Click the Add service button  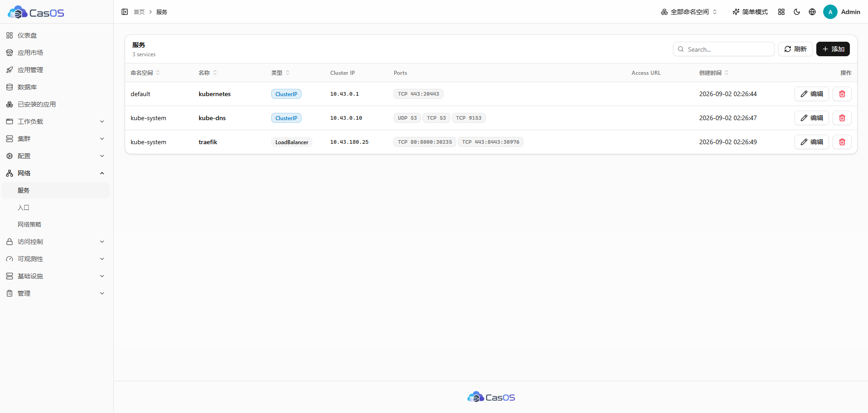[833, 49]
